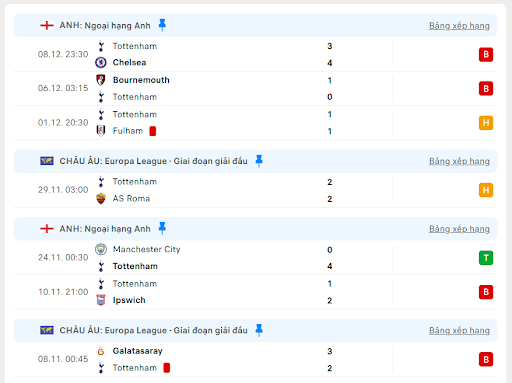Click the Chelsea club crest icon
The height and width of the screenshot is (383, 512).
coord(101,62)
